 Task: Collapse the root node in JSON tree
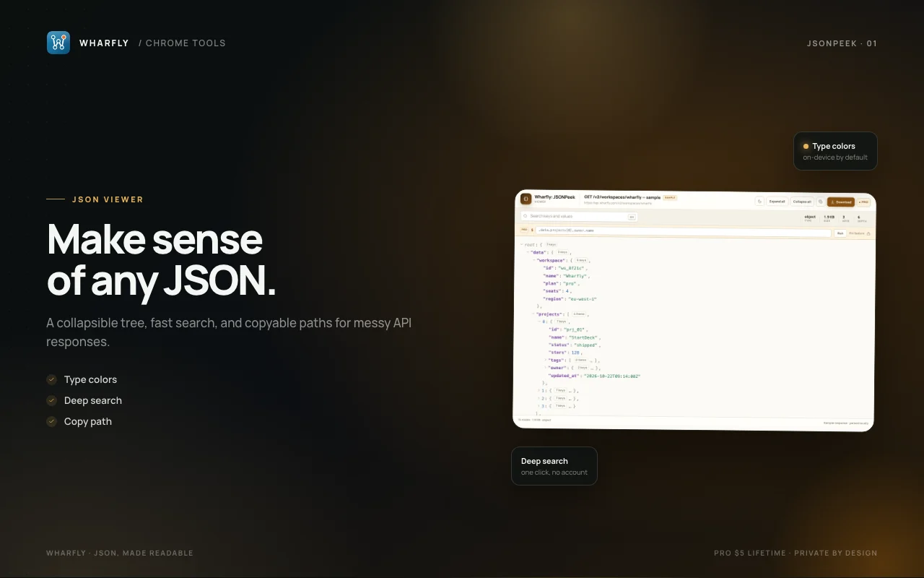[x=521, y=245]
